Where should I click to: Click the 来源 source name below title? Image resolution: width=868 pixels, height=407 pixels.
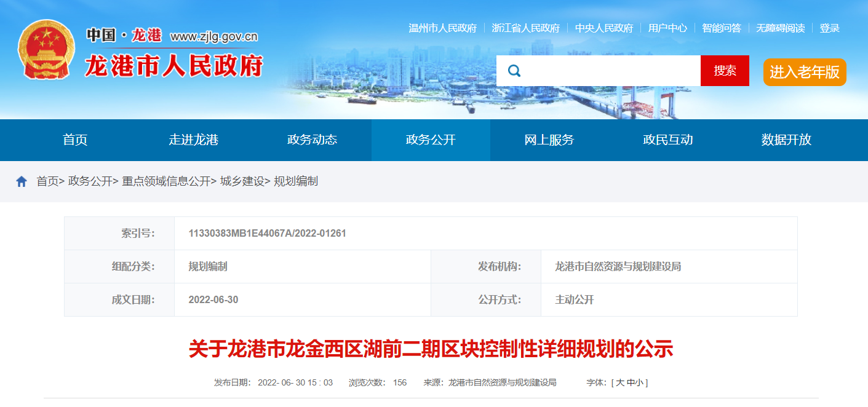tap(503, 382)
